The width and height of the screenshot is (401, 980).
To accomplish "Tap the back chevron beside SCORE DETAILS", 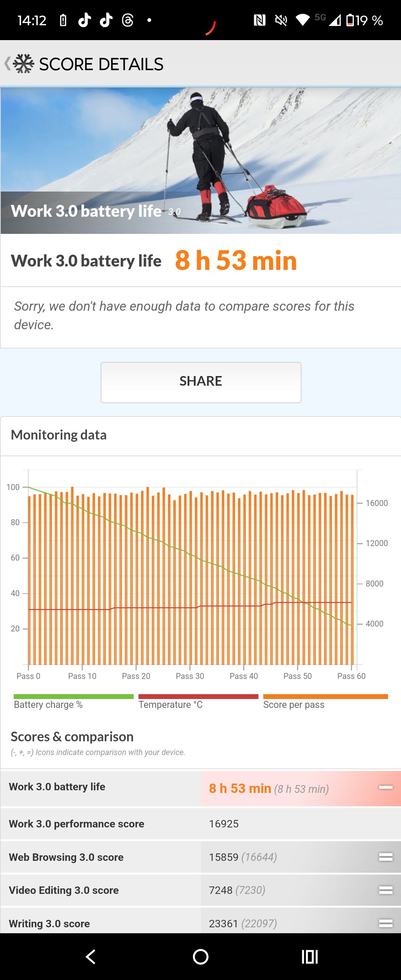I will pyautogui.click(x=7, y=64).
